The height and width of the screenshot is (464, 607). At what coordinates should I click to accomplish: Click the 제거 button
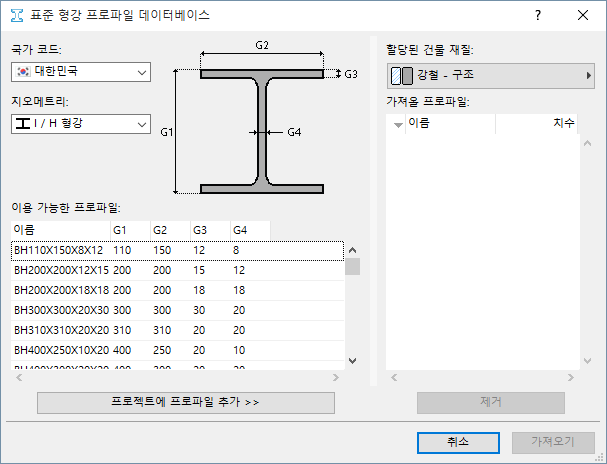tap(490, 402)
